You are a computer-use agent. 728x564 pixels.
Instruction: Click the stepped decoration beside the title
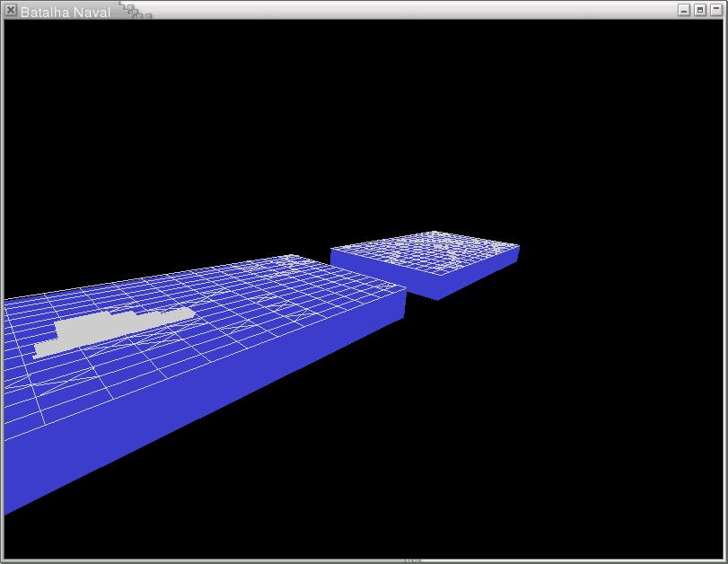tap(136, 11)
